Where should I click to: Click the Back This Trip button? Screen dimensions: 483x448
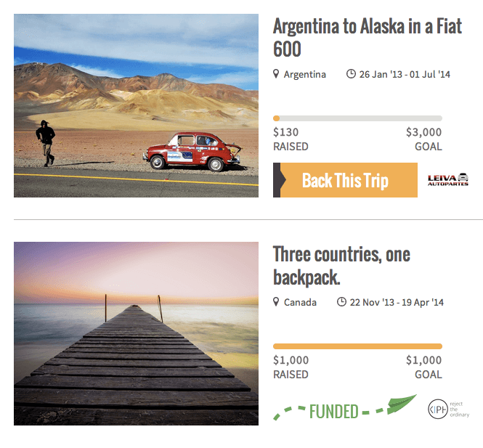(x=345, y=180)
